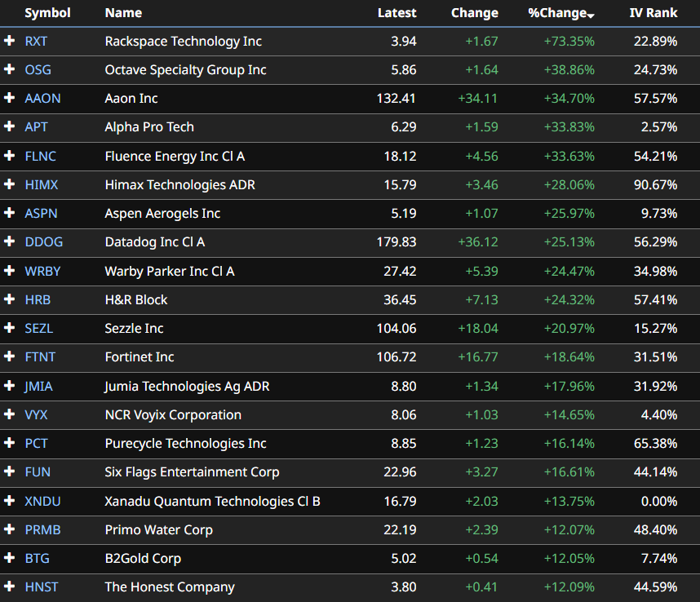
Task: Open the HRB symbol link
Action: [x=38, y=300]
